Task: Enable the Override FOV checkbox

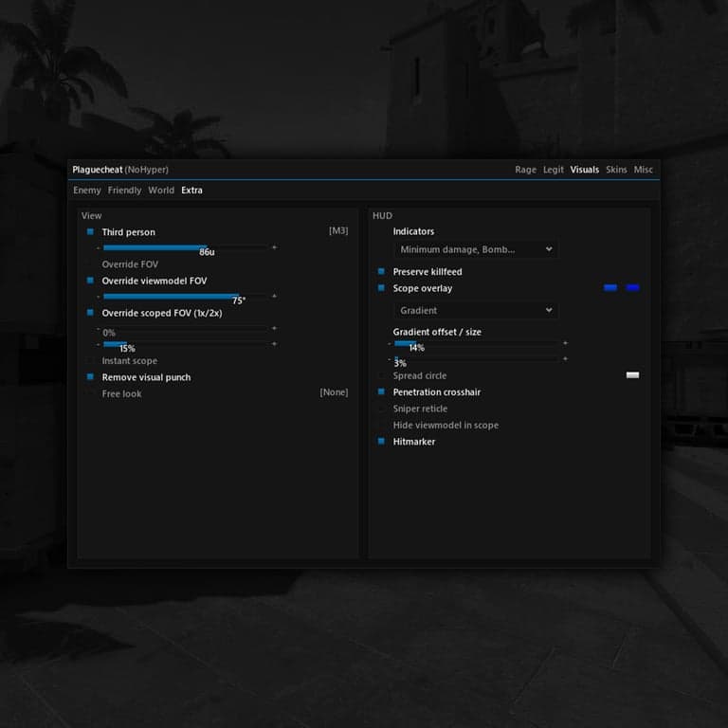Action: [90, 264]
